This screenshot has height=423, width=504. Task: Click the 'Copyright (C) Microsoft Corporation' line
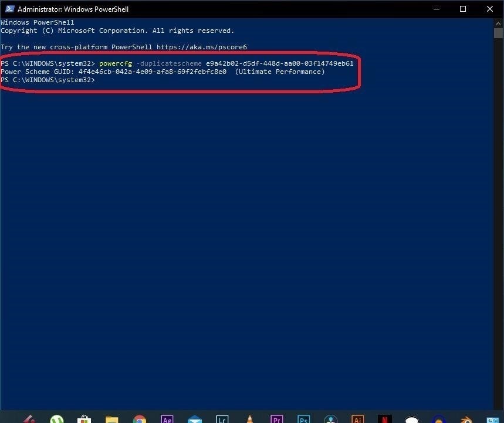pos(117,31)
